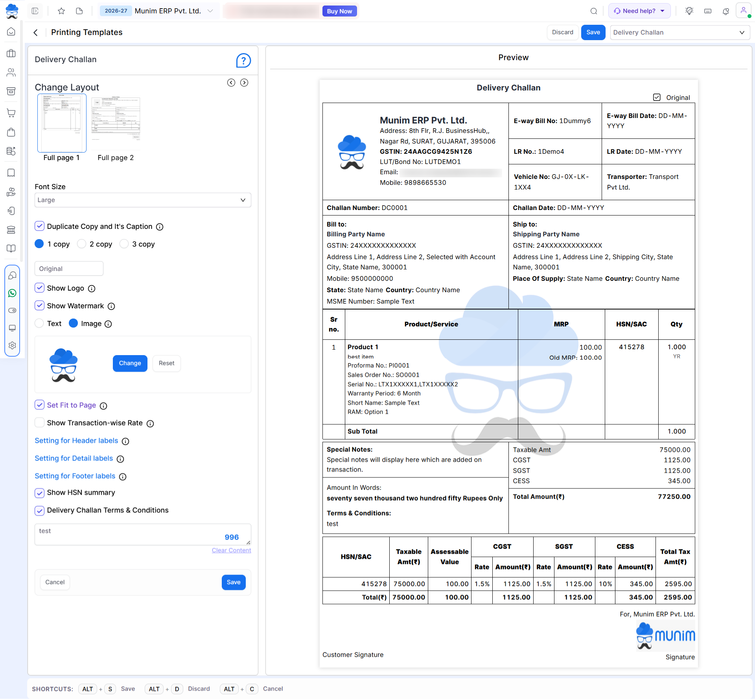
Task: Show next layouts with the right arrow
Action: pyautogui.click(x=244, y=83)
